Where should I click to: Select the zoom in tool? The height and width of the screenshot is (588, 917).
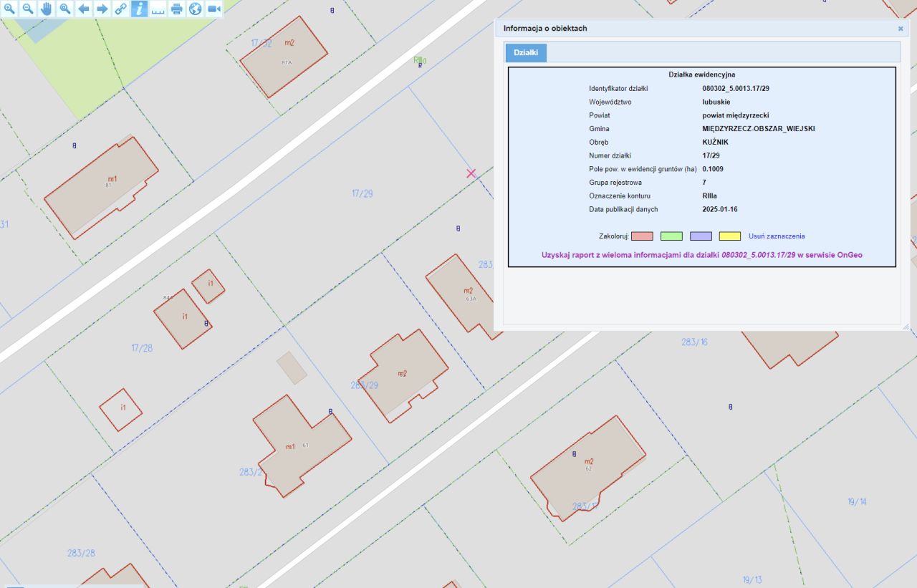click(x=9, y=9)
